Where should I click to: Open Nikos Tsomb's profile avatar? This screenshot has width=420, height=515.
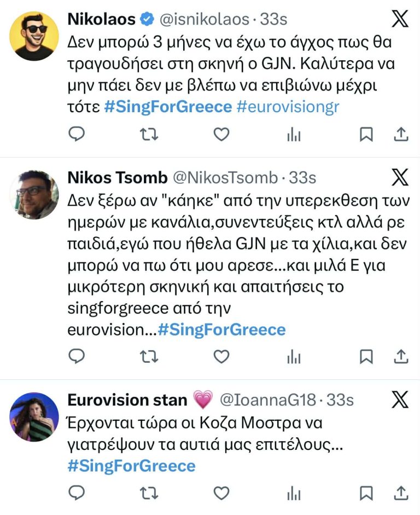point(34,194)
